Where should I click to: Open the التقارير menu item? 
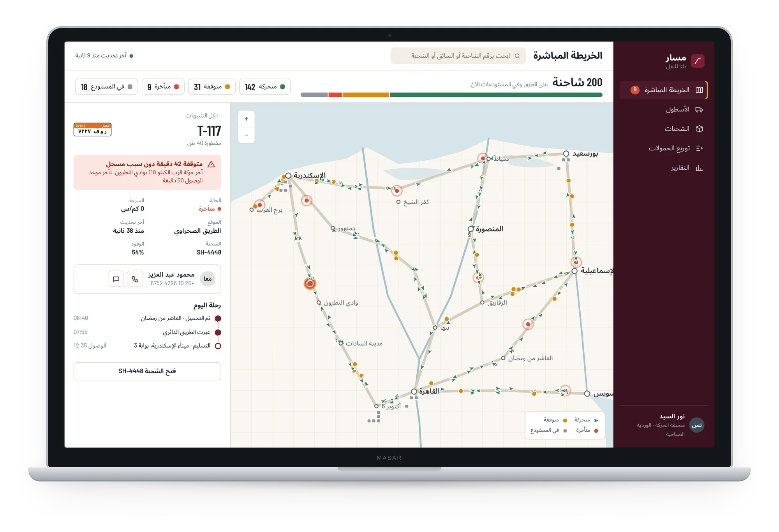coord(663,168)
